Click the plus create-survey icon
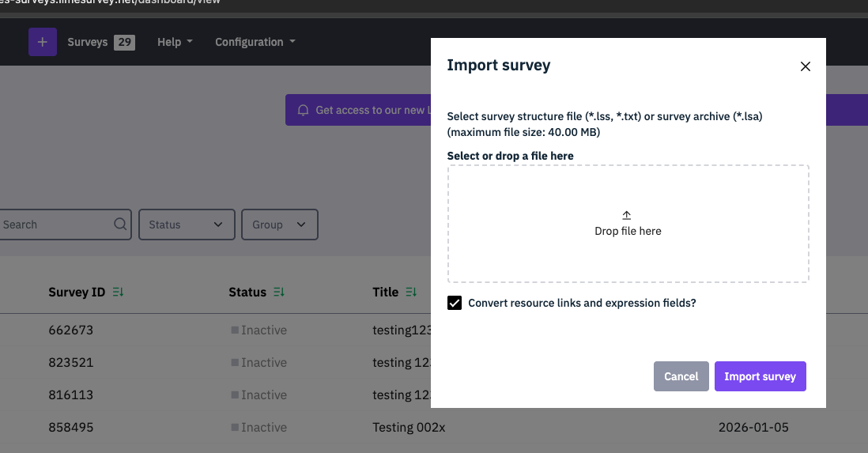868x453 pixels. (43, 42)
